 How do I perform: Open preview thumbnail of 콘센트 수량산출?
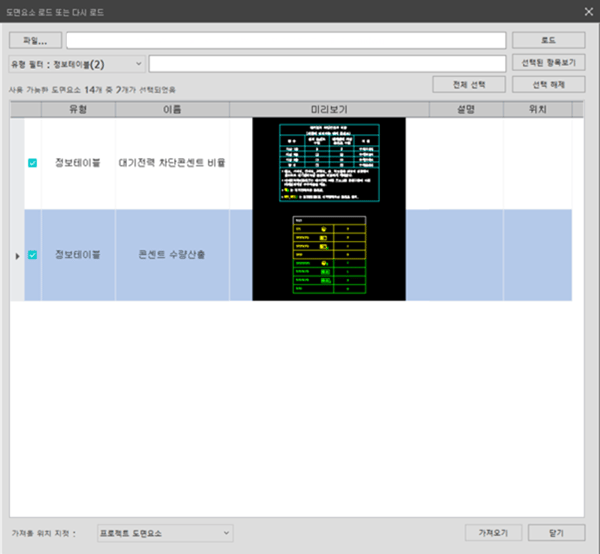click(329, 255)
